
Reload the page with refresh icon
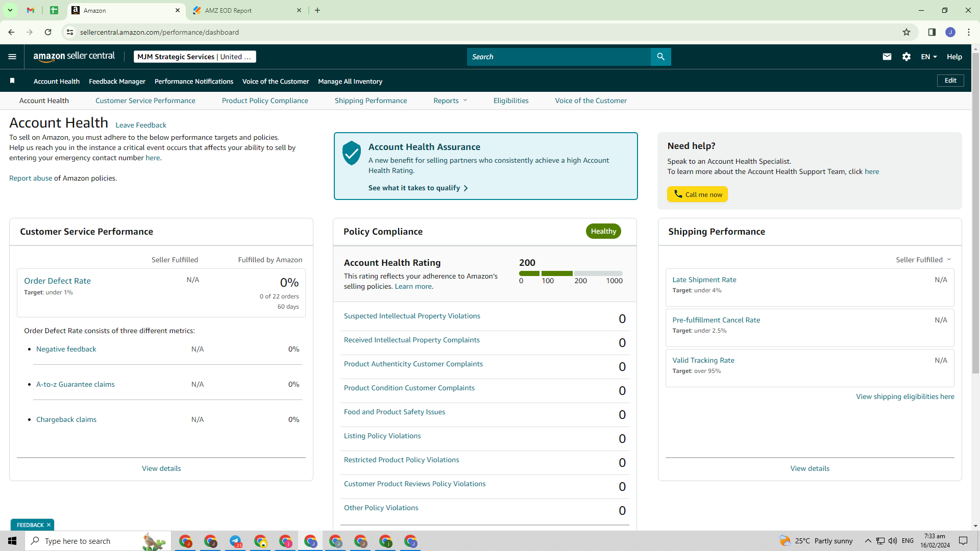point(48,32)
